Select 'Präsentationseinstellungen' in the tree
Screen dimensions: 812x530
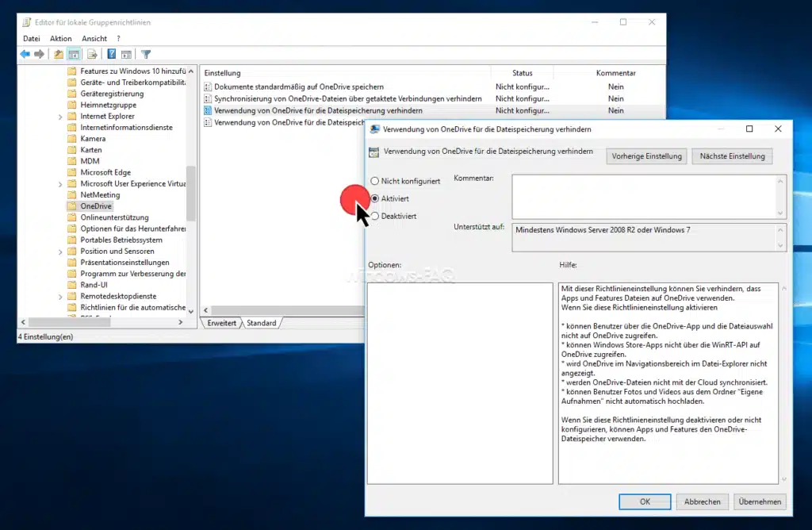tap(124, 263)
